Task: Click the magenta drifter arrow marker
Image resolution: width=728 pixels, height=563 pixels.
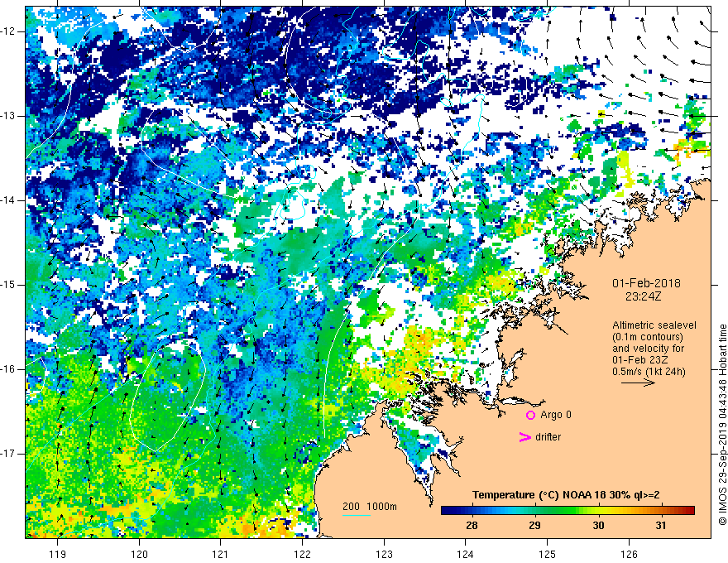Action: click(524, 437)
